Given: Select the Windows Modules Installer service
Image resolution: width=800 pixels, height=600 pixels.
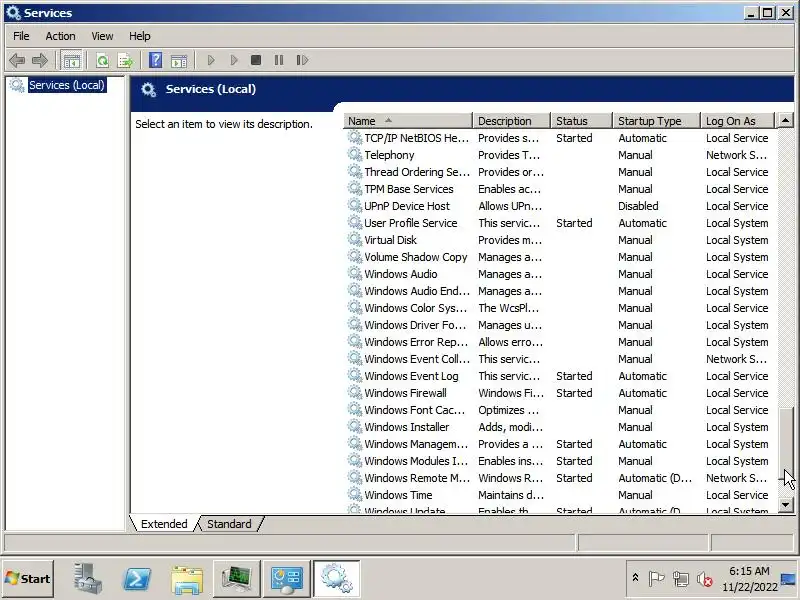Looking at the screenshot, I should coord(559,461).
